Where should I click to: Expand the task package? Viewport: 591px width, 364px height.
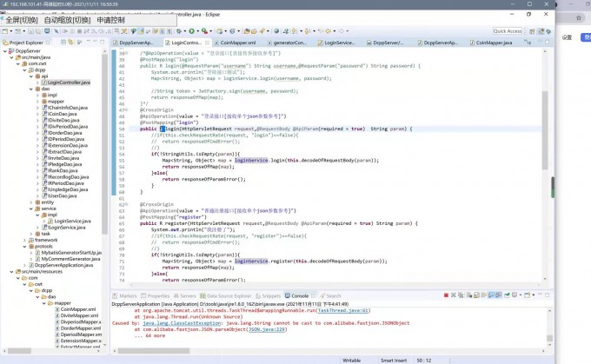coord(31,234)
